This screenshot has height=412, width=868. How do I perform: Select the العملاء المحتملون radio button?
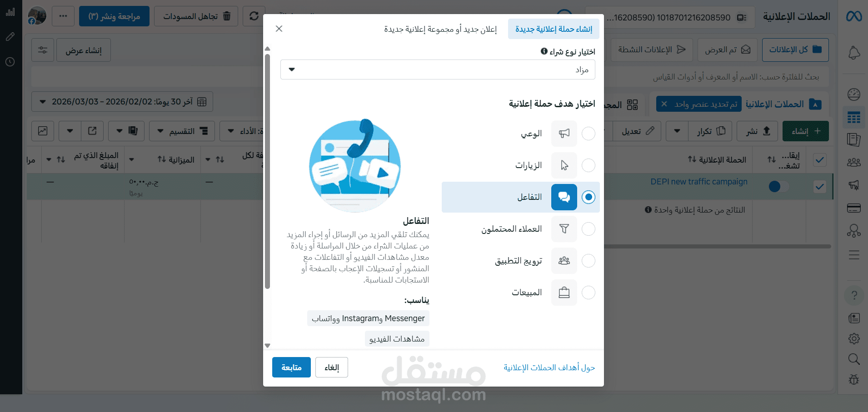589,229
